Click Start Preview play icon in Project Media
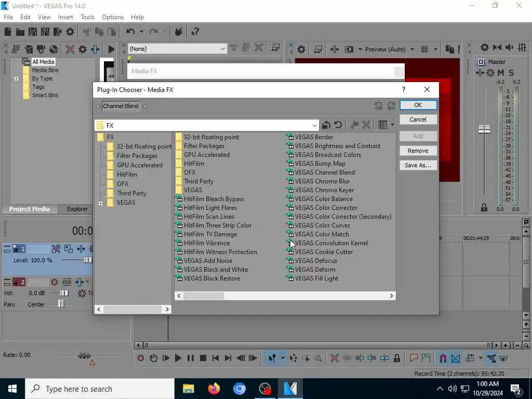 pos(111,49)
